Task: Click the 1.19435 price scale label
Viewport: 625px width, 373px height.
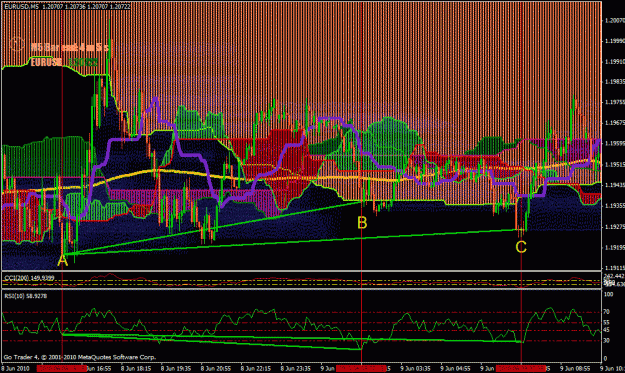Action: tap(615, 185)
